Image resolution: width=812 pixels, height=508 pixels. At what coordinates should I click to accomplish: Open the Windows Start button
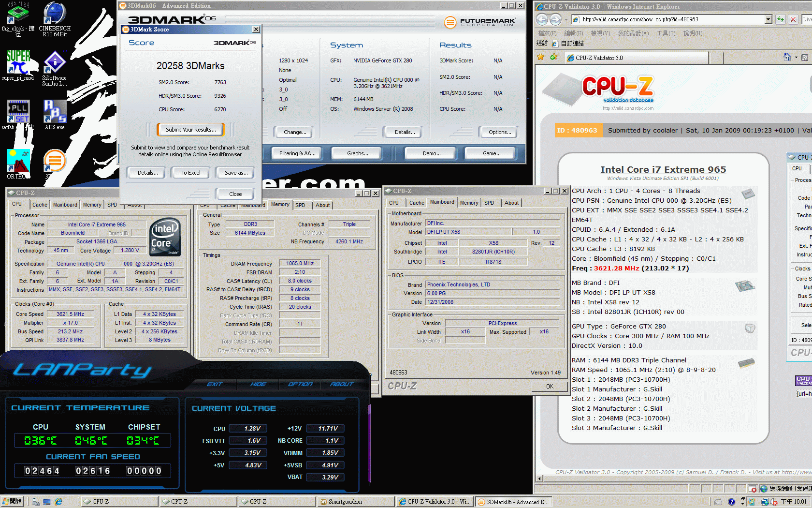coord(13,502)
